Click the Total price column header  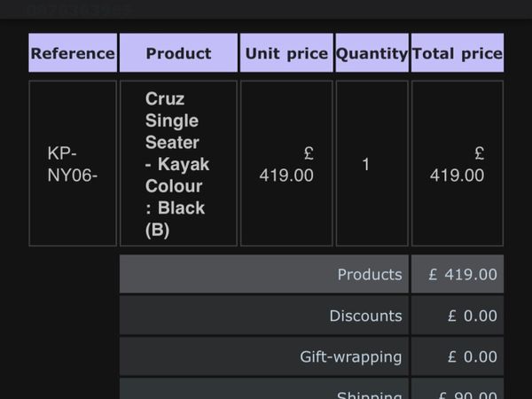tap(458, 52)
